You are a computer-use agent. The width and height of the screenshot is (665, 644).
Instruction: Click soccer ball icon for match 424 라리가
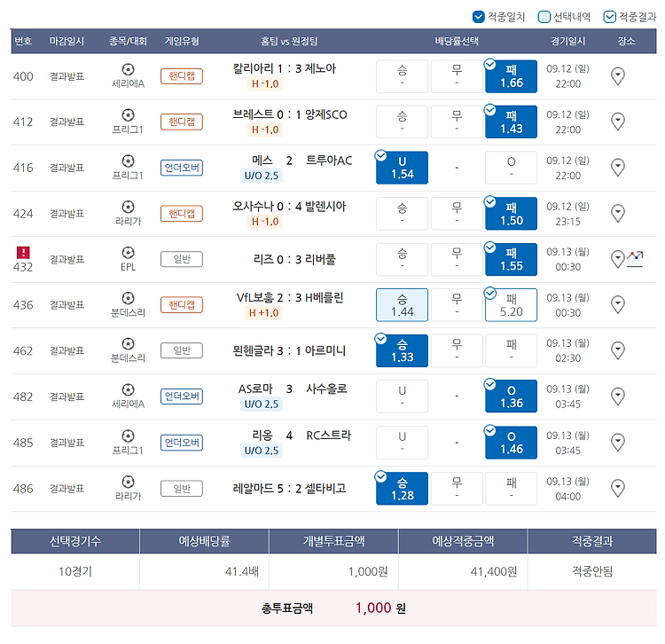(x=128, y=207)
